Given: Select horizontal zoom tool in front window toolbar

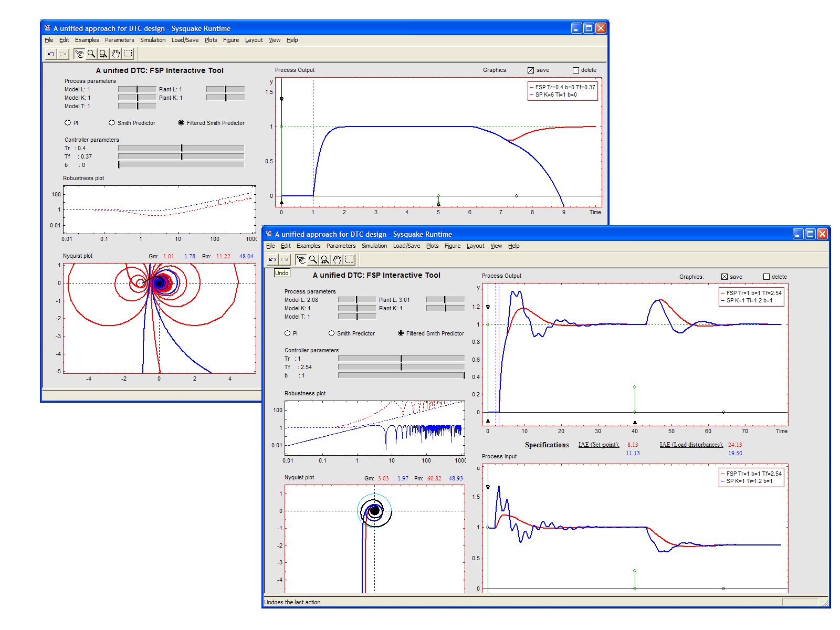Looking at the screenshot, I should [x=325, y=259].
